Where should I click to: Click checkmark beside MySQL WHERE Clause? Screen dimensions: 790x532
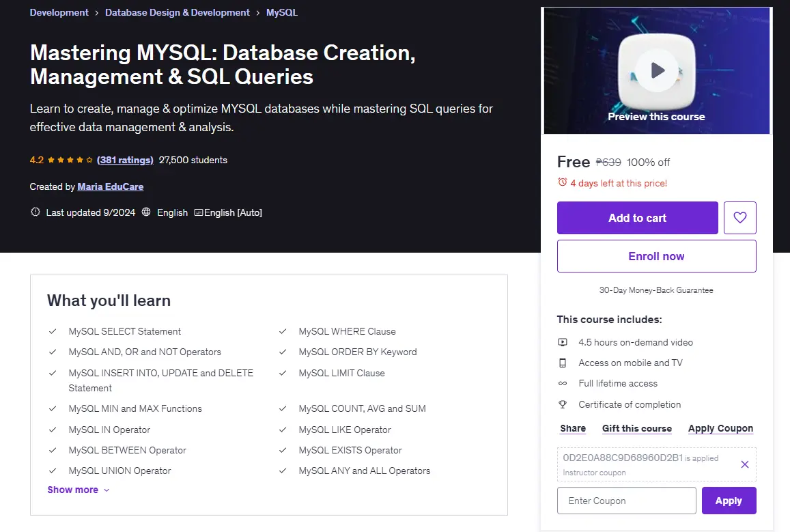coord(283,331)
